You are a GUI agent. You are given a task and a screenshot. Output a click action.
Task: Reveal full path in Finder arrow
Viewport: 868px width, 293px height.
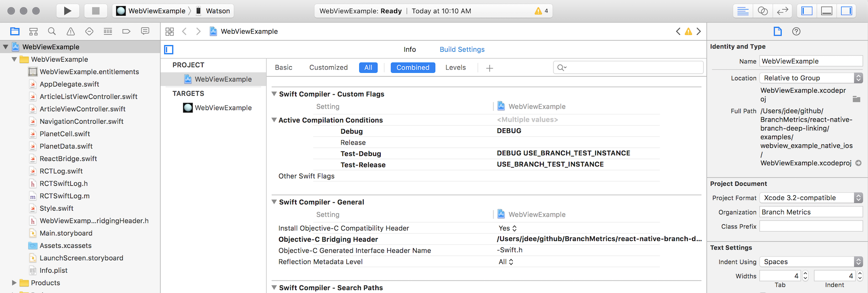point(858,163)
